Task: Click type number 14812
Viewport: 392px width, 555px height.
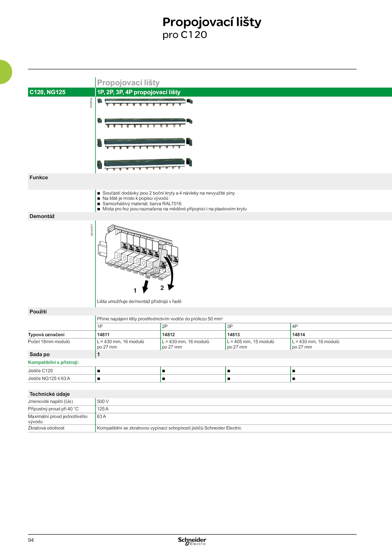Action: click(168, 335)
